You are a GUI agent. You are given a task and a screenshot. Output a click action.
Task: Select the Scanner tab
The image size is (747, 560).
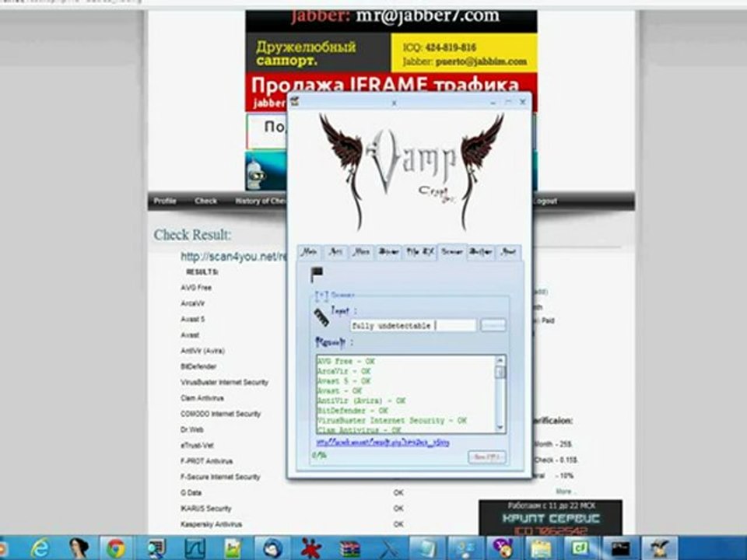pyautogui.click(x=452, y=251)
